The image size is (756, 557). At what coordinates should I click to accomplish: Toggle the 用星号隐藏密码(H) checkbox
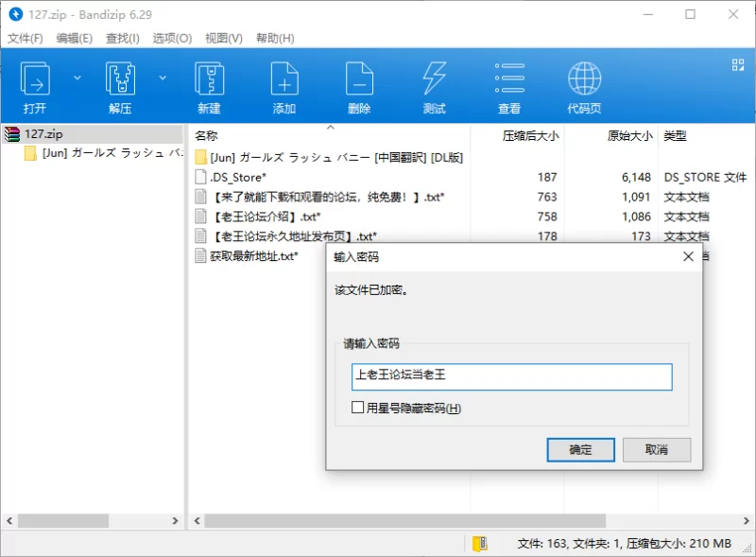point(358,408)
